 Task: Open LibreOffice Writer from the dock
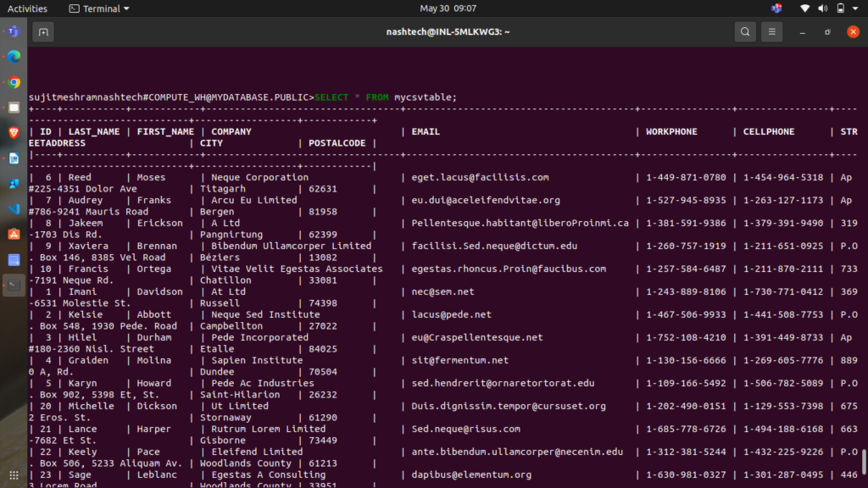14,158
